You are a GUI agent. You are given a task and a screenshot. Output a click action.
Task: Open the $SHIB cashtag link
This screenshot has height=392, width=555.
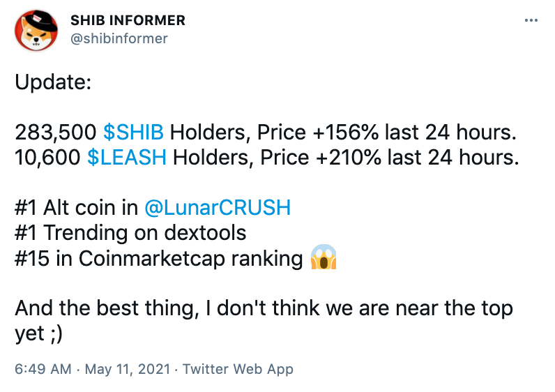point(133,133)
